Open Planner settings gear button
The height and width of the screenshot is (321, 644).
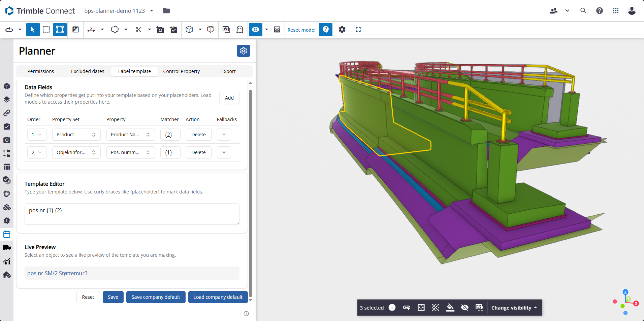click(244, 51)
